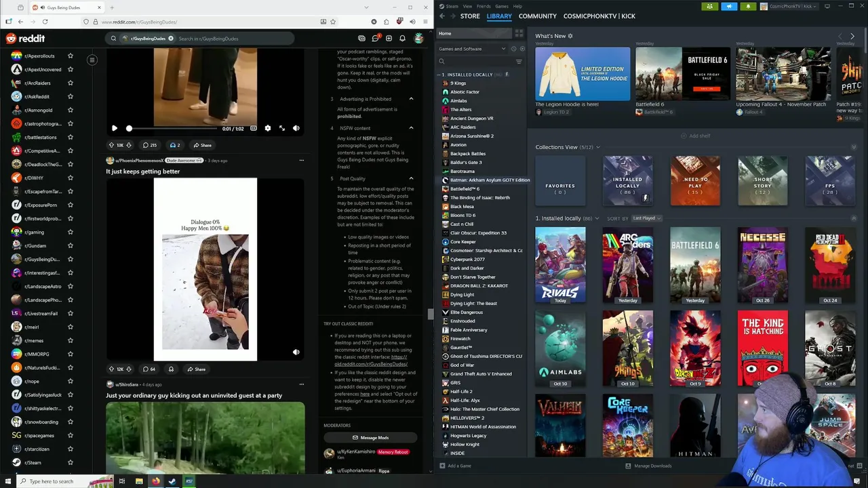
Task: Open Steam announcements megaphone button
Action: 729,6
